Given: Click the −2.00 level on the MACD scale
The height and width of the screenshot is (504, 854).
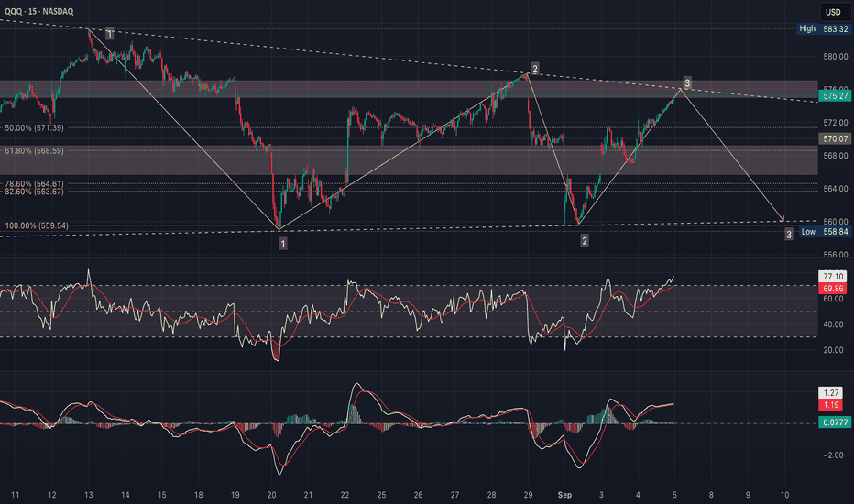Looking at the screenshot, I should [x=833, y=455].
